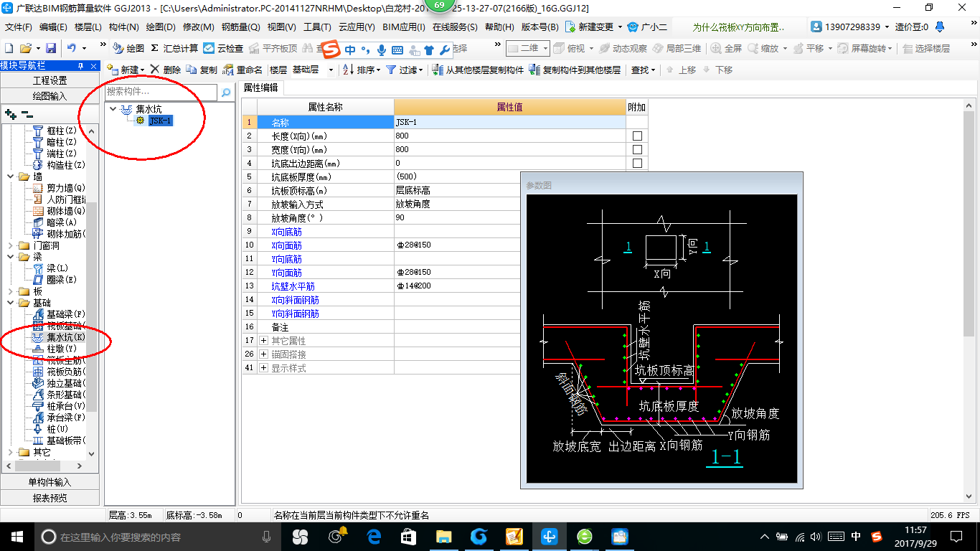Open a project with the folder icon
Screen dimensions: 980x551
tap(25, 48)
